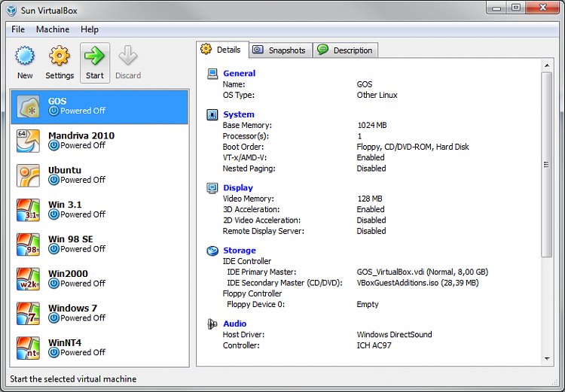Switch to the Description tab
565x392 pixels.
(x=346, y=50)
